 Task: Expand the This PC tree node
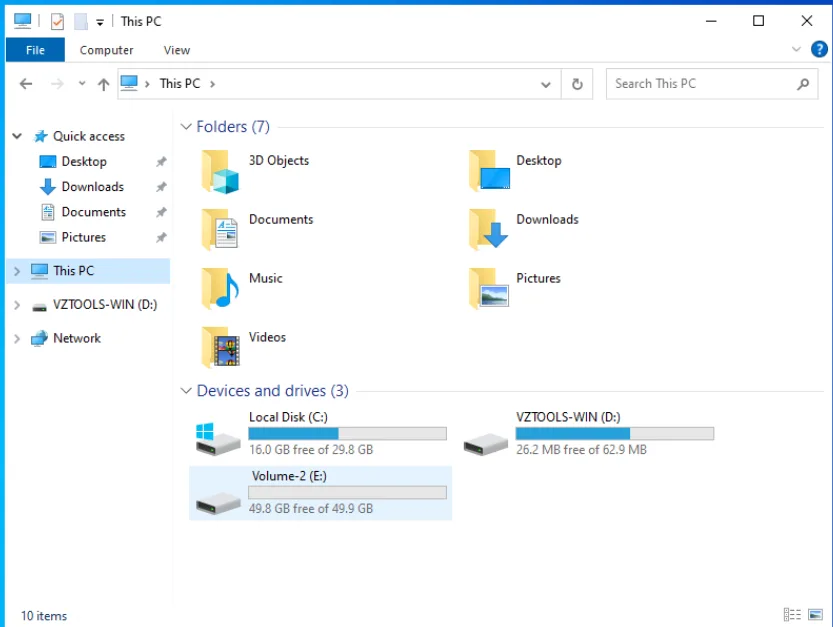coord(17,271)
